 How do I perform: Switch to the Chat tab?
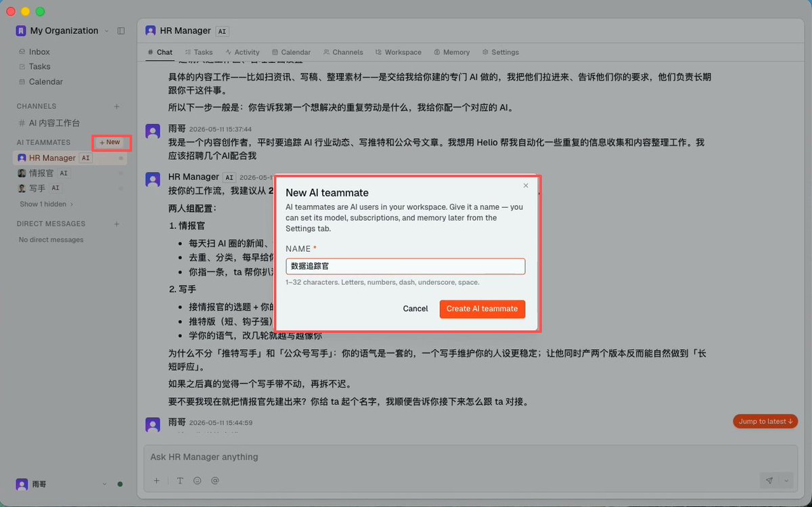160,52
